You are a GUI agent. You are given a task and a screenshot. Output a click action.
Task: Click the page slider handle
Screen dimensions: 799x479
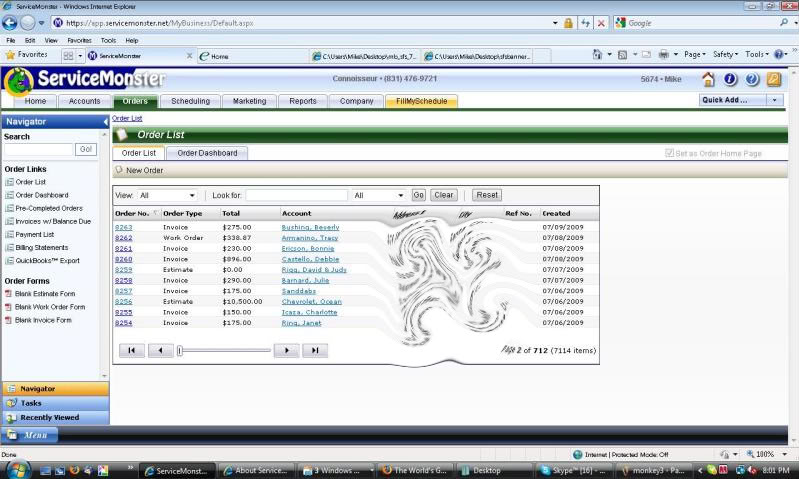pos(180,350)
